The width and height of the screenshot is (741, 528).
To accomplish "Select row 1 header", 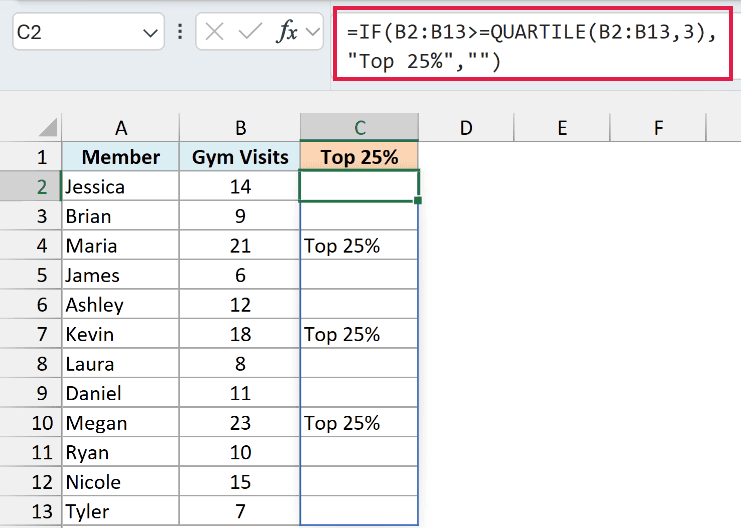I will pos(31,157).
